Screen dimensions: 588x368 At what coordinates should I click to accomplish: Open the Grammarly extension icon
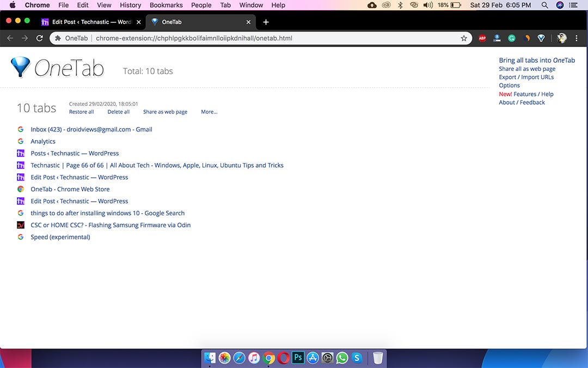click(x=511, y=38)
